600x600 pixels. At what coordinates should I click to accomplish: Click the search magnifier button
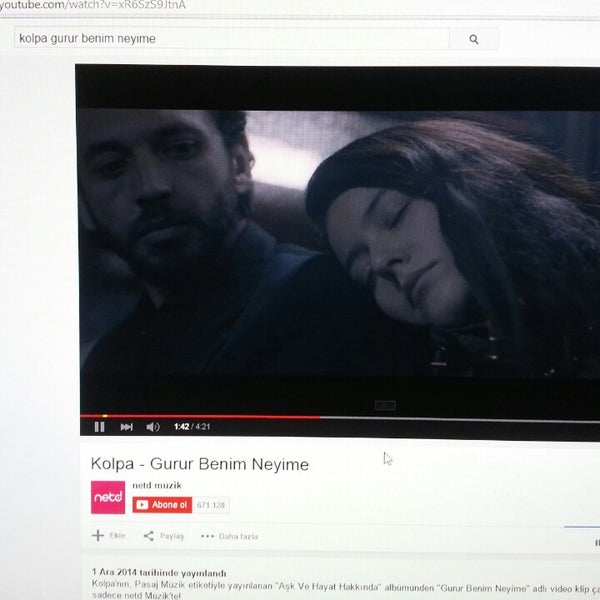coord(474,39)
